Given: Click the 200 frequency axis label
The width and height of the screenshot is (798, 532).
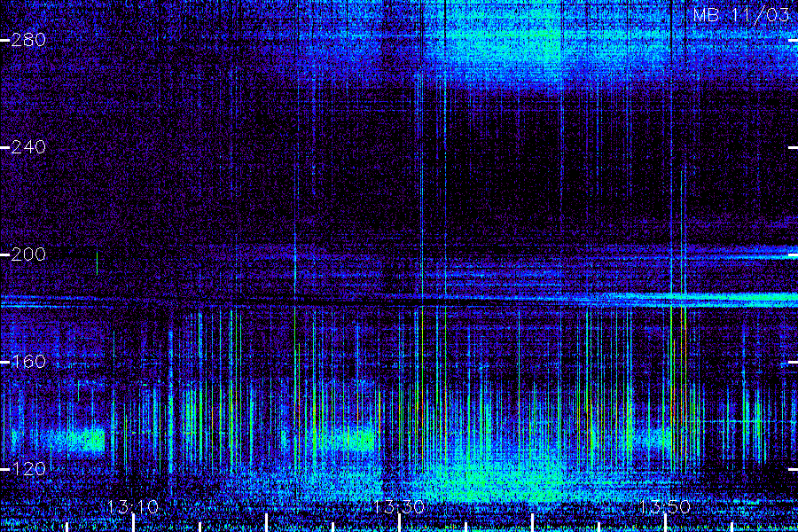Looking at the screenshot, I should click(x=28, y=254).
